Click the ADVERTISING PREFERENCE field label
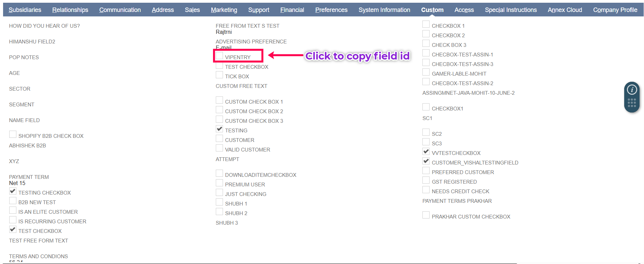 pos(251,42)
